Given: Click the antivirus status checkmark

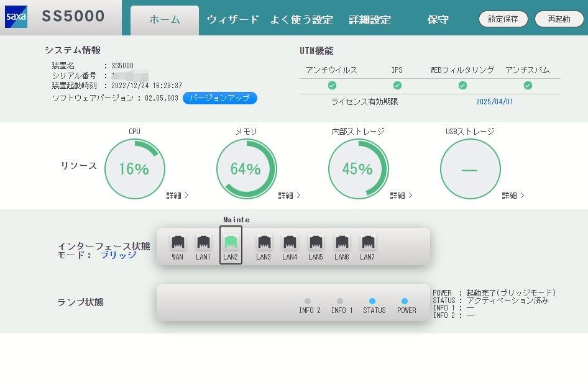Looking at the screenshot, I should point(332,85).
